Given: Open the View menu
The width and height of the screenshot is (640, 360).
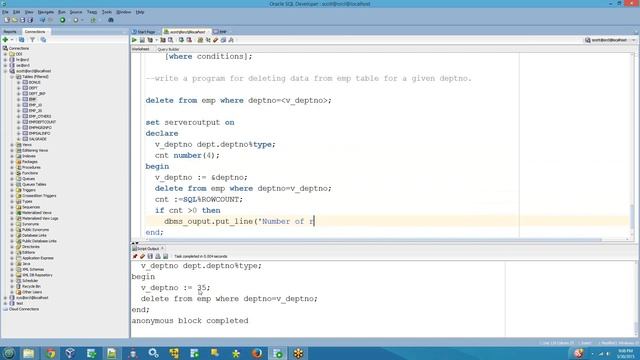Looking at the screenshot, I should point(29,12).
